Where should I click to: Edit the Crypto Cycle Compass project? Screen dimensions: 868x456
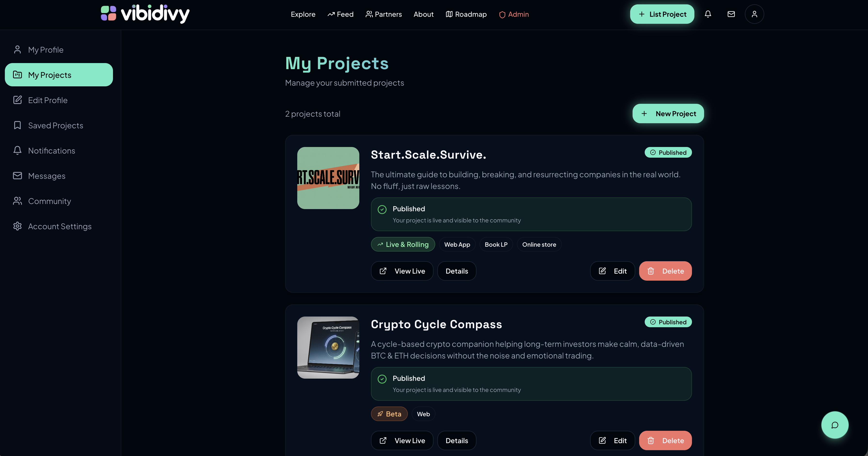(x=612, y=440)
